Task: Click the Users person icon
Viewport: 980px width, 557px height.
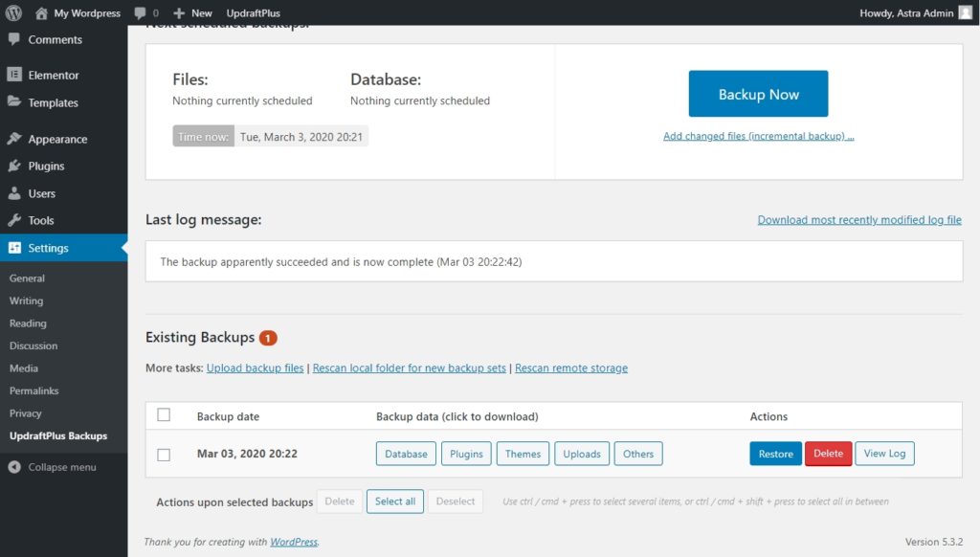Action: 14,193
